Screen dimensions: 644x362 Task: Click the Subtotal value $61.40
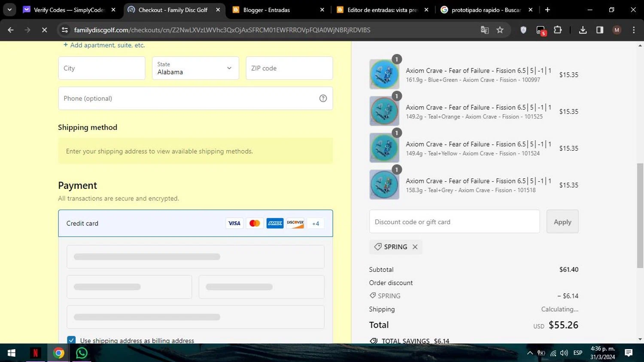click(569, 270)
